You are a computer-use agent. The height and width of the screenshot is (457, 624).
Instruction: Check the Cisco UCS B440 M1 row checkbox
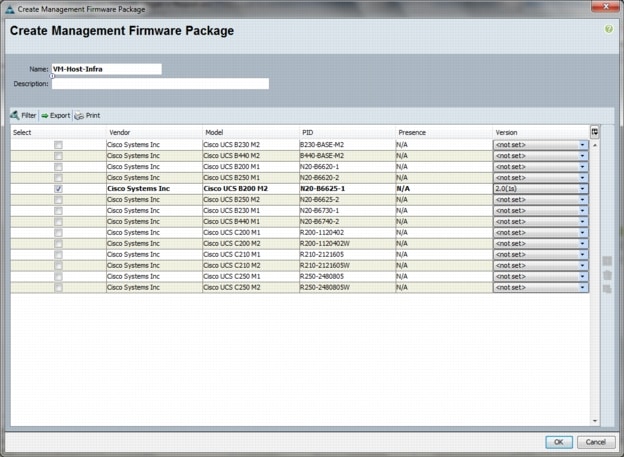point(58,222)
